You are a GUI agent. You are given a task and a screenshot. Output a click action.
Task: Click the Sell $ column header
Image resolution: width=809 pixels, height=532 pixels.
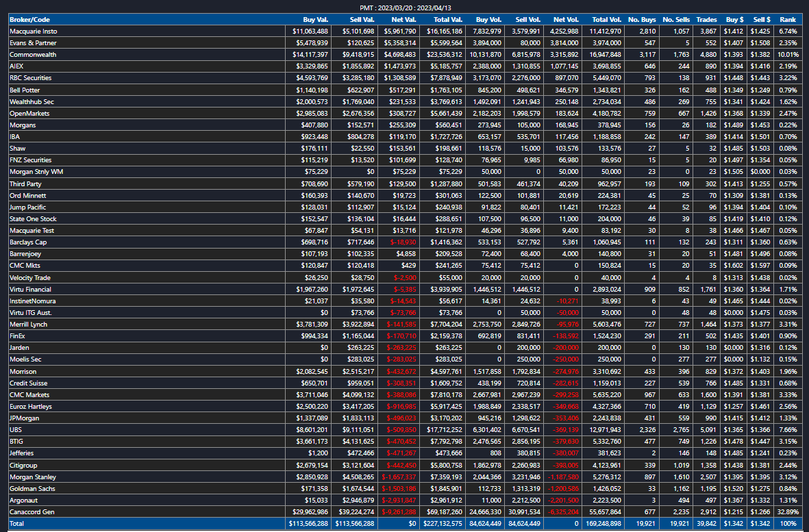point(762,20)
